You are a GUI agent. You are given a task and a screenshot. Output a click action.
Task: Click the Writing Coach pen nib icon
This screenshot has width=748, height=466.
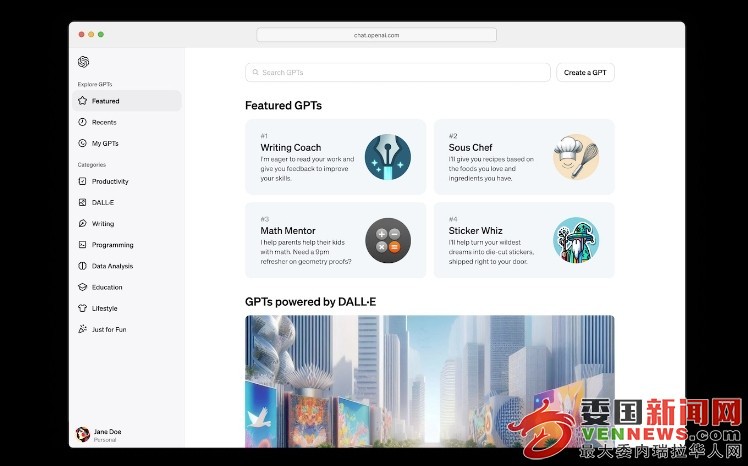(388, 157)
